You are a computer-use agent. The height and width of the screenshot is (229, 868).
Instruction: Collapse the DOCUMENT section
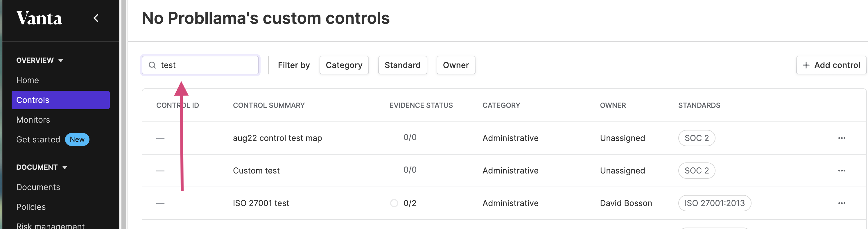coord(65,167)
